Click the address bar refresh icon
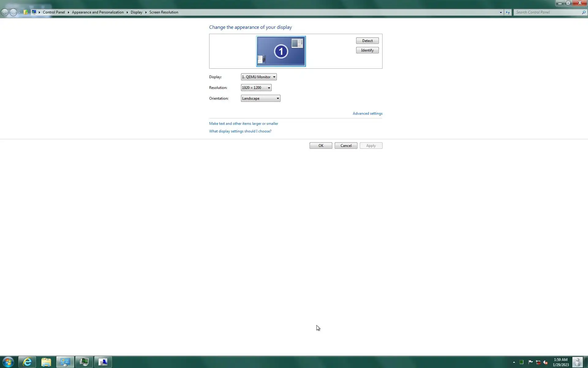The image size is (588, 368). pos(508,12)
